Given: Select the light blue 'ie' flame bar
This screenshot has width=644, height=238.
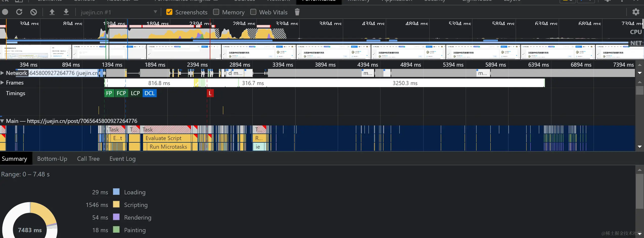Looking at the screenshot, I should coord(258,147).
